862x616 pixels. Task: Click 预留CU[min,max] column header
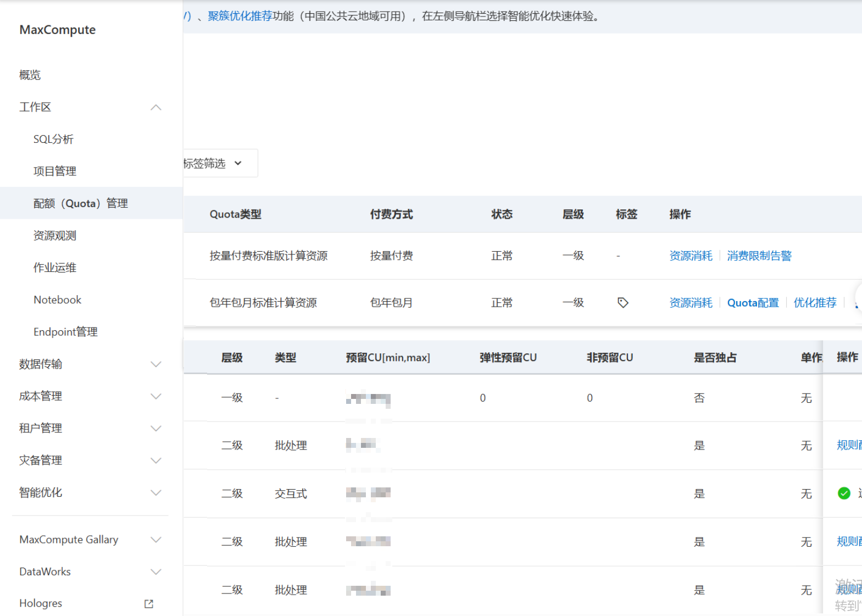(x=388, y=358)
